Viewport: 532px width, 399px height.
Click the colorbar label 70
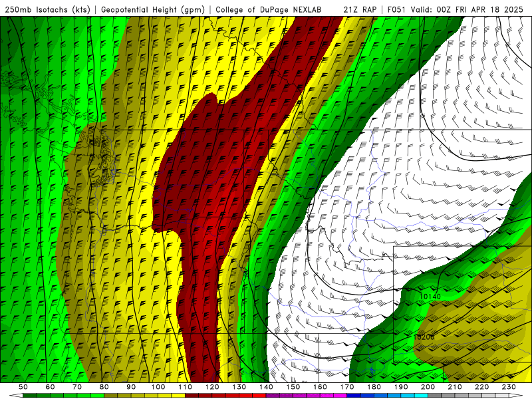77,387
